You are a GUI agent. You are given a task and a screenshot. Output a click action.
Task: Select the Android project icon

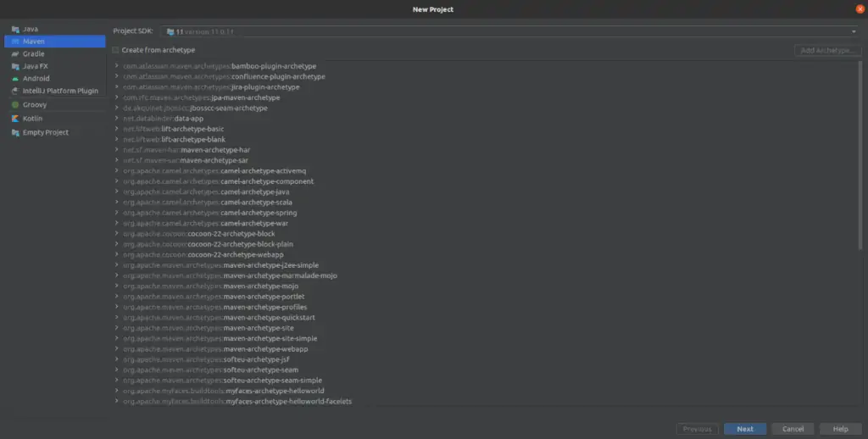pyautogui.click(x=15, y=78)
